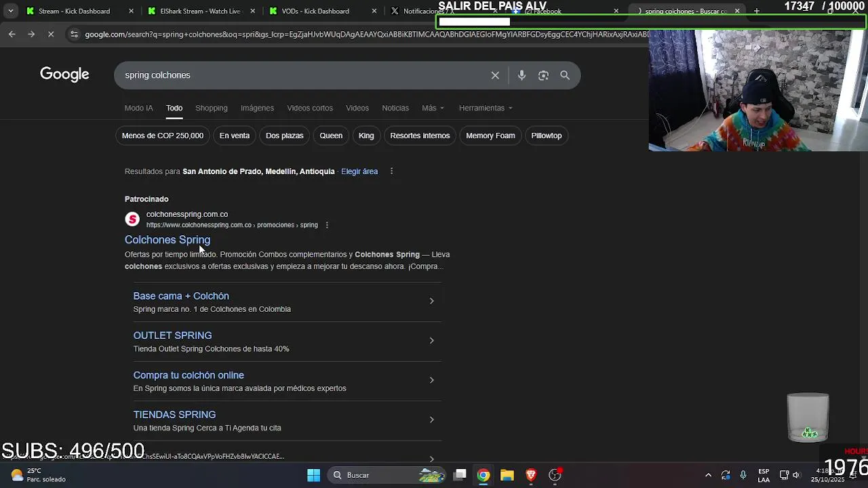Close the Stream - Kick Dashboard tab
Image resolution: width=868 pixels, height=488 pixels.
(x=132, y=11)
